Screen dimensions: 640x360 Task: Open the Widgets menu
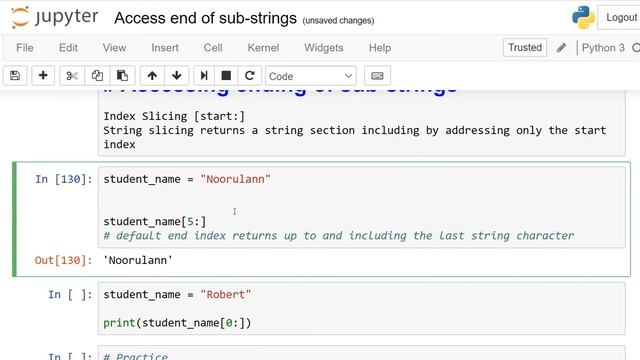pyautogui.click(x=324, y=48)
